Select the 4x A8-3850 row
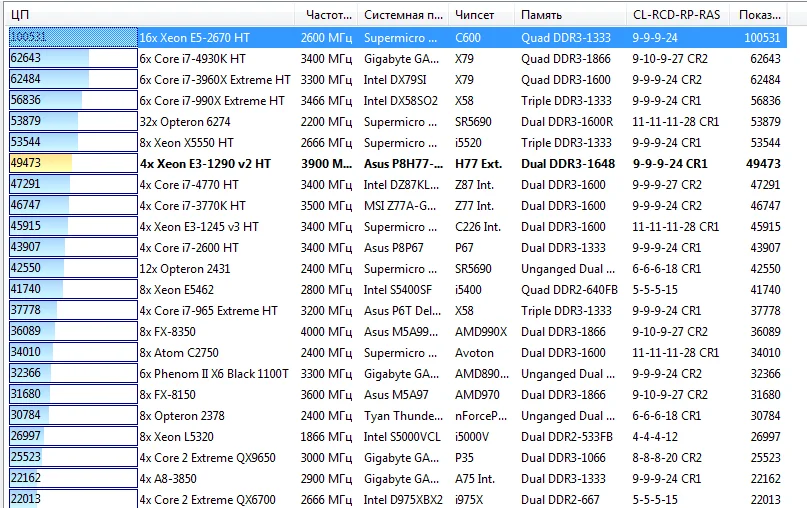 tap(398, 479)
